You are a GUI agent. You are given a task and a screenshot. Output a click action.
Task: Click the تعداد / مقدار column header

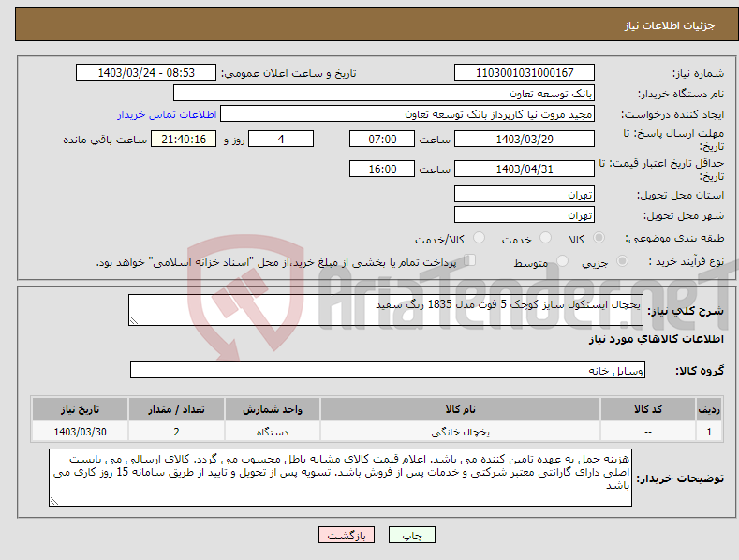click(176, 409)
